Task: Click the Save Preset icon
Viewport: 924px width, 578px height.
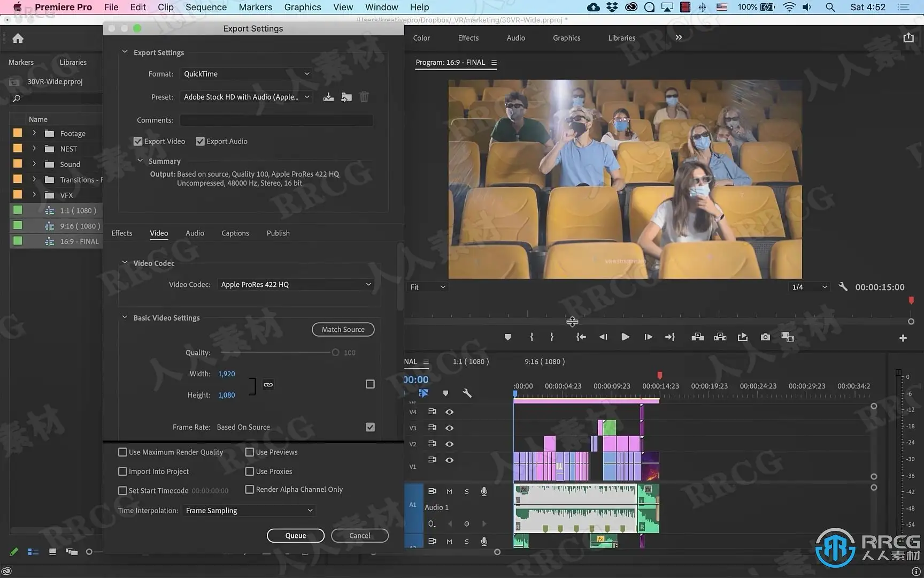Action: [x=328, y=97]
